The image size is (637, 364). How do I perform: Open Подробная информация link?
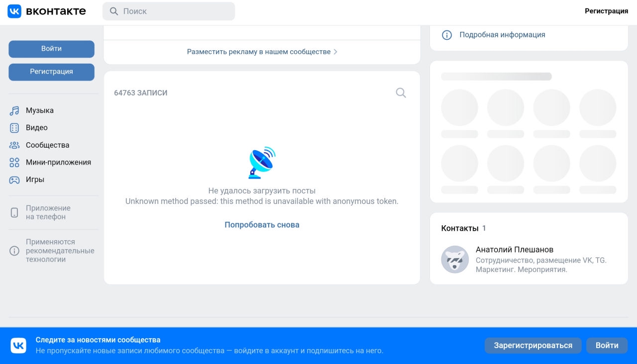pyautogui.click(x=502, y=35)
